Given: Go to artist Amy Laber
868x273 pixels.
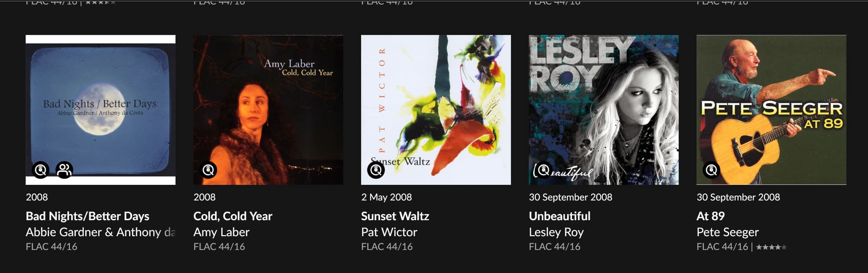Looking at the screenshot, I should (222, 232).
